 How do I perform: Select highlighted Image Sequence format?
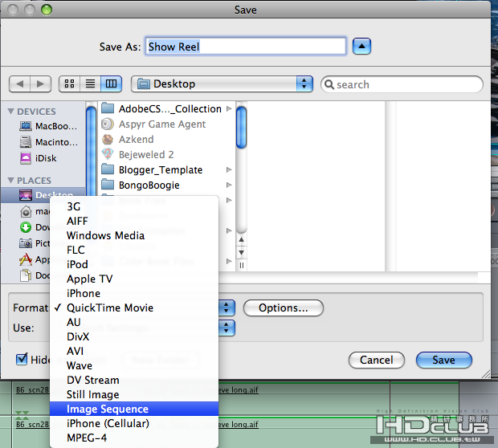click(x=134, y=409)
